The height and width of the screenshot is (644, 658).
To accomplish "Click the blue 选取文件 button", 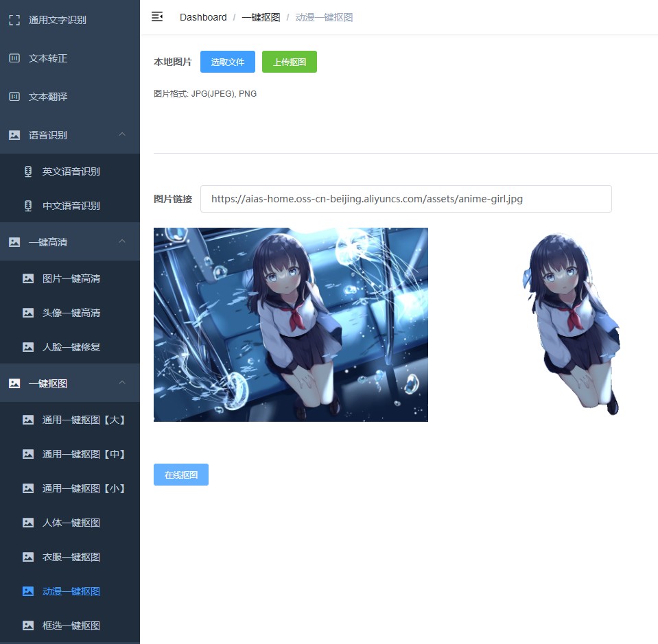I will pos(227,62).
